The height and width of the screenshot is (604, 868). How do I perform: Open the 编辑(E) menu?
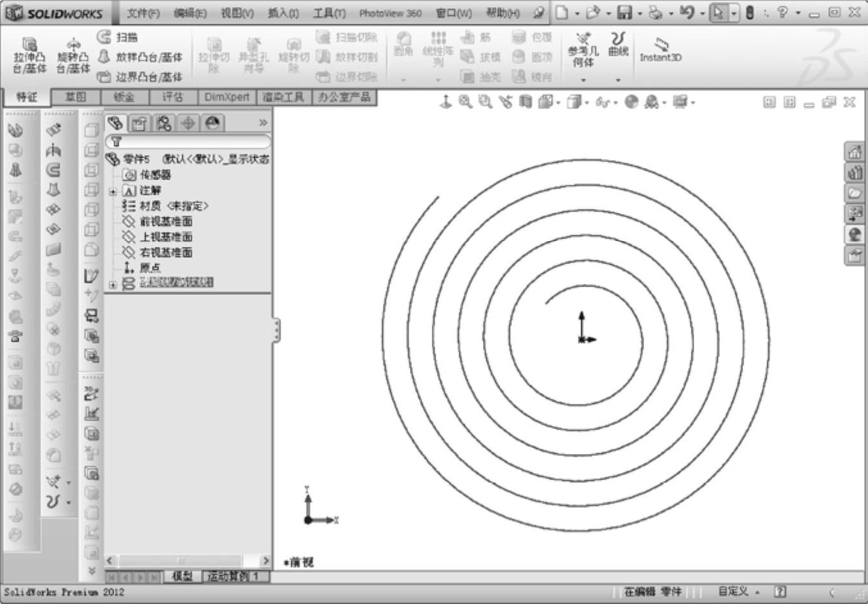tap(190, 13)
